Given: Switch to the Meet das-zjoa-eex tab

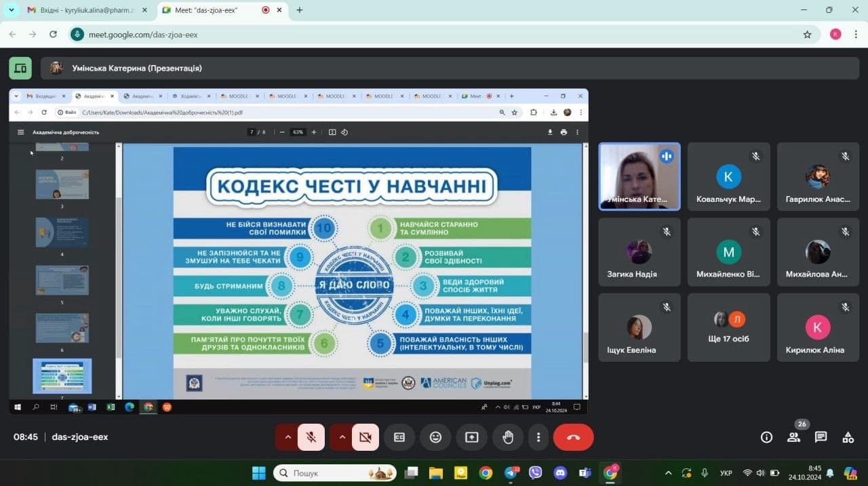Looking at the screenshot, I should coord(221,10).
